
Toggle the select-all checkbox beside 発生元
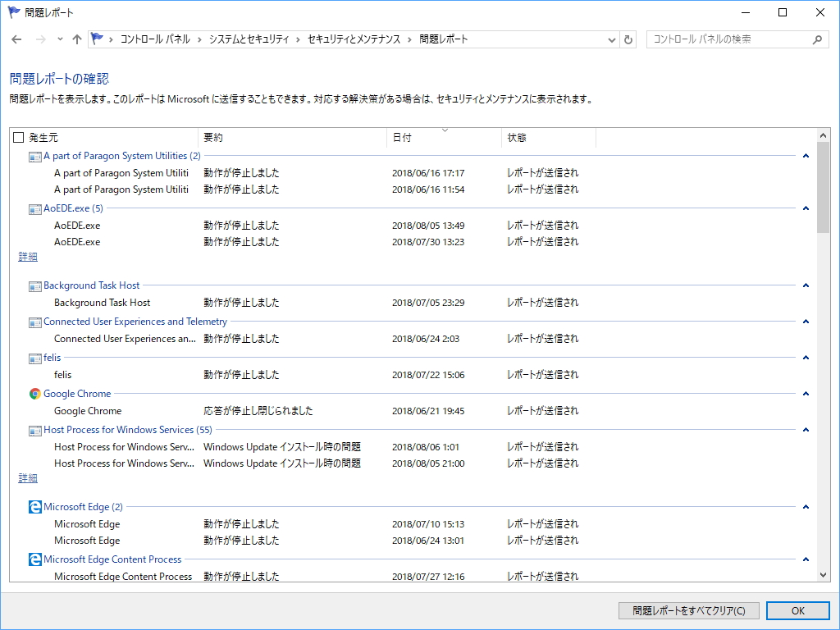18,138
